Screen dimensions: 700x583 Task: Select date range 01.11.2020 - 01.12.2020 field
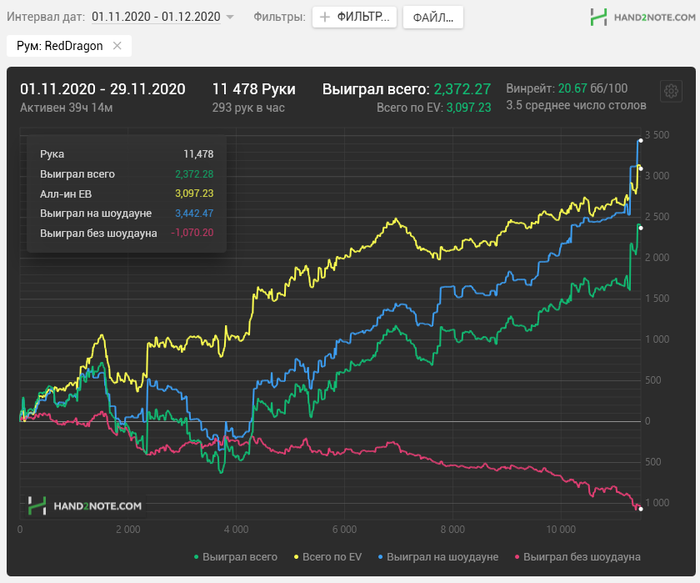coord(156,17)
